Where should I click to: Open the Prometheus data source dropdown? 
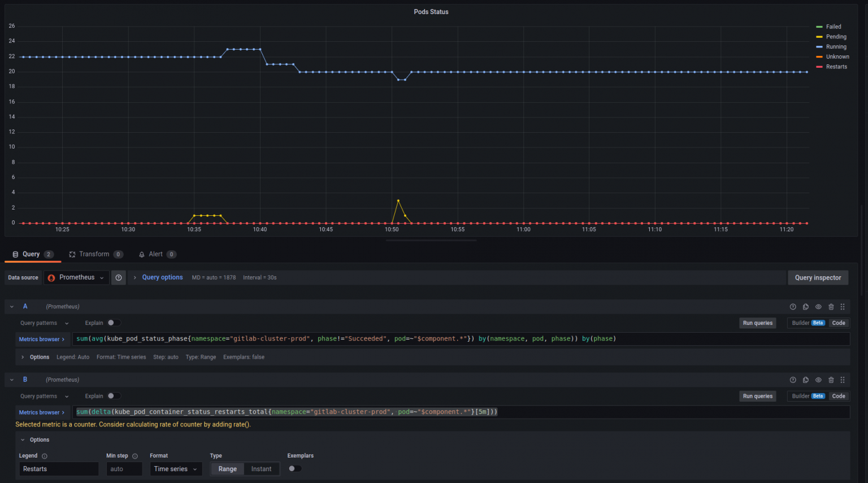(76, 277)
